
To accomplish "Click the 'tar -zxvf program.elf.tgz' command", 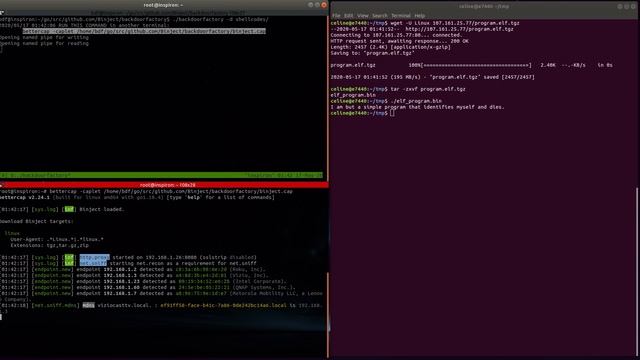I will pyautogui.click(x=428, y=89).
